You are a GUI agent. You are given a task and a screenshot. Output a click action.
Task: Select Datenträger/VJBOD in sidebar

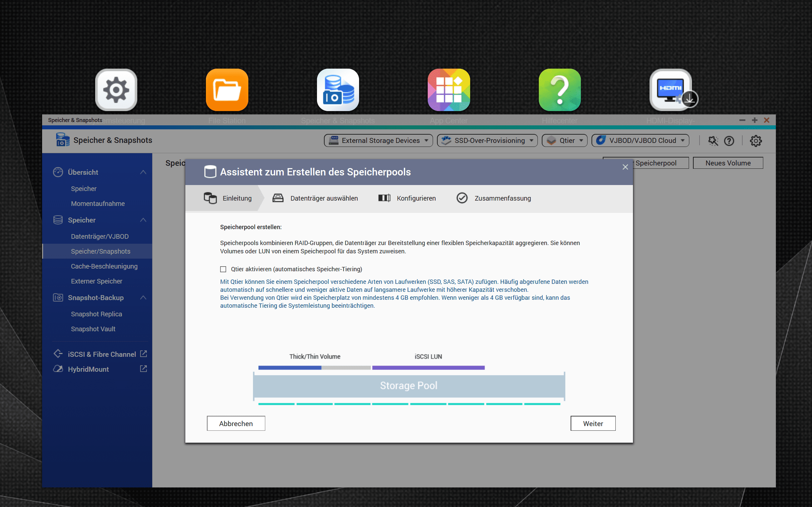pos(100,236)
